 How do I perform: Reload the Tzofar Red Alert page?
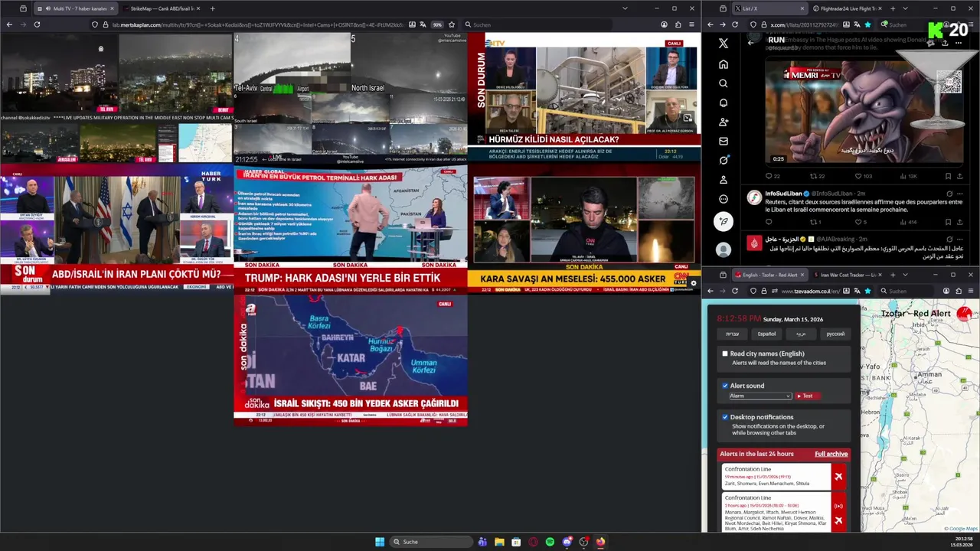735,291
